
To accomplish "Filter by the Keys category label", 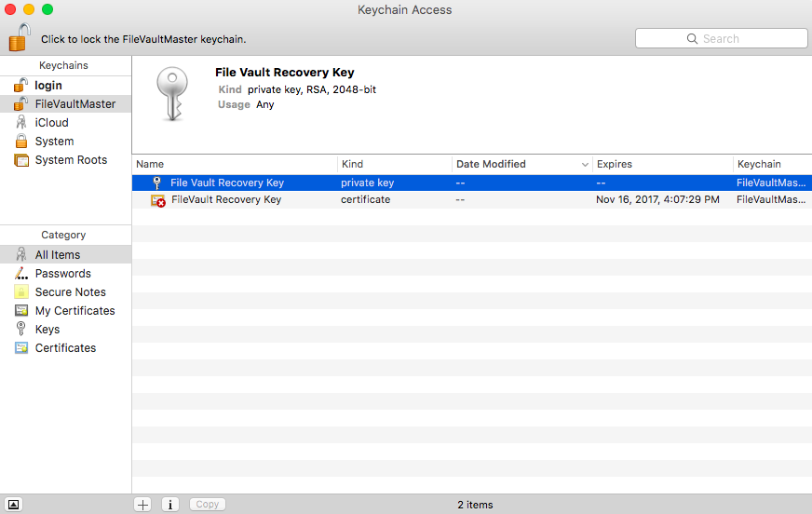I will pyautogui.click(x=47, y=330).
